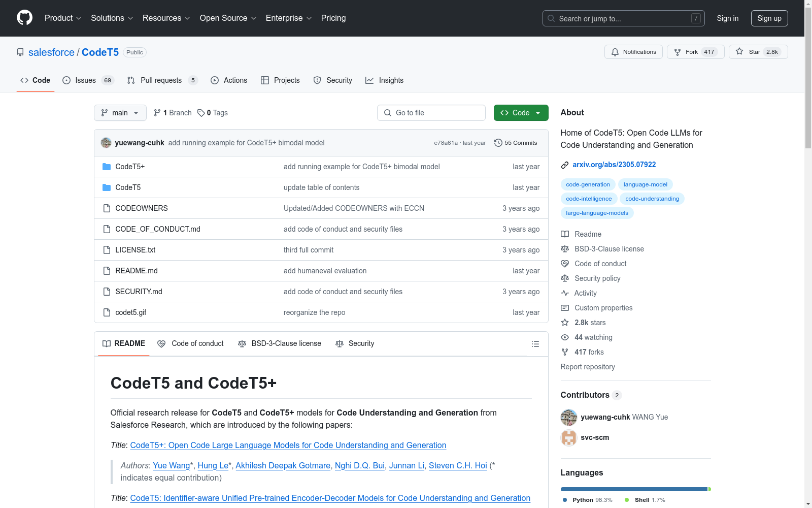The width and height of the screenshot is (812, 508).
Task: Click the Notifications bell icon
Action: tap(615, 52)
